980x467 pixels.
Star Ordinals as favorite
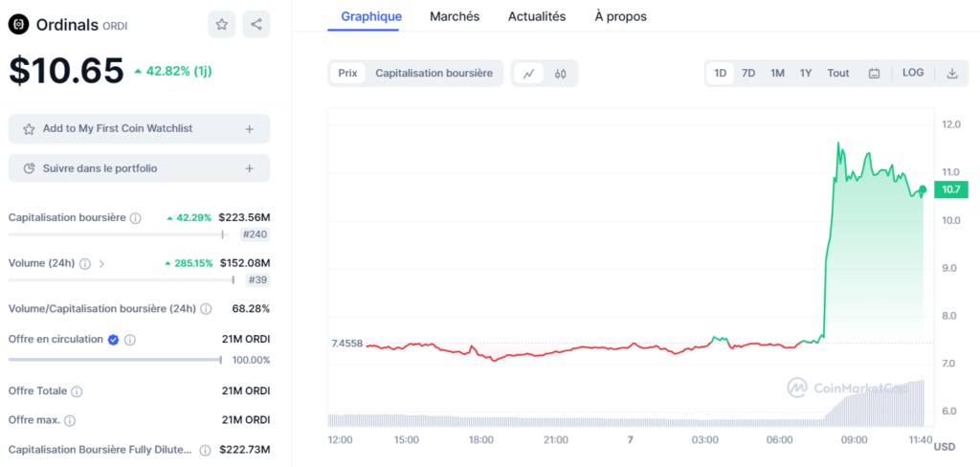(x=221, y=24)
